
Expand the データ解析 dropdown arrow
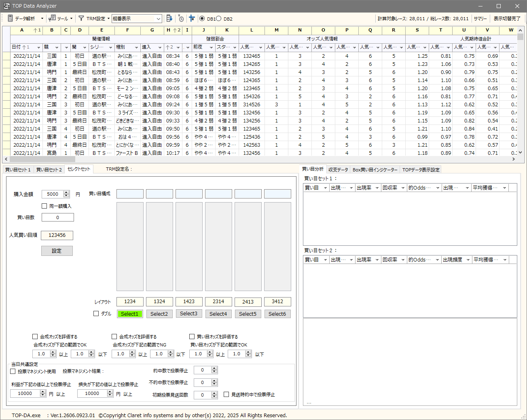[x=42, y=19]
